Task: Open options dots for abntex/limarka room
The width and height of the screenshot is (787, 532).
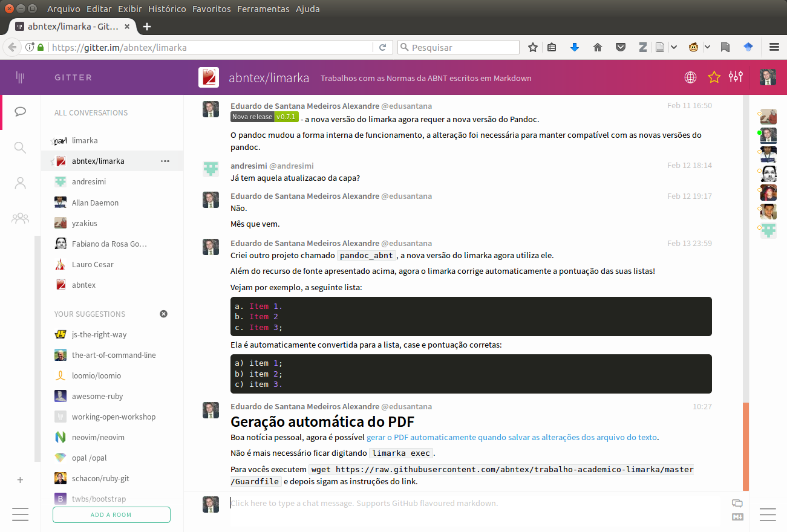Action: pos(165,161)
